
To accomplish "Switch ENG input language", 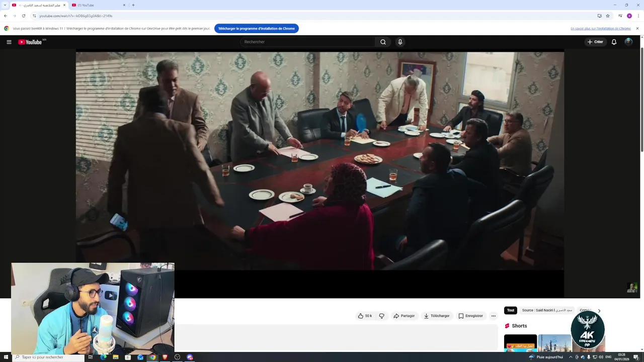I will 608,357.
